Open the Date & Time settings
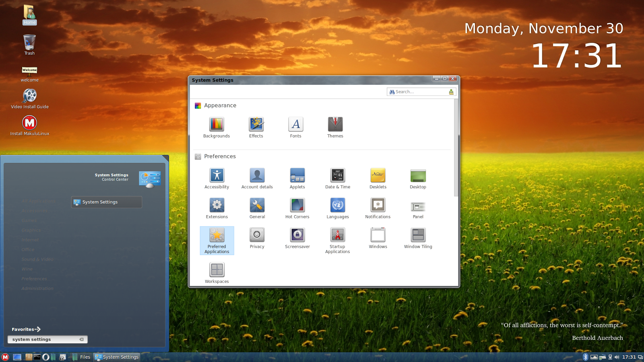 click(338, 179)
